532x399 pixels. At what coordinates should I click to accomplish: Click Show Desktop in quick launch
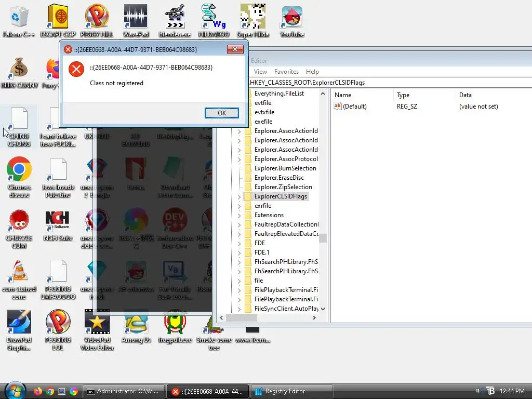62,391
